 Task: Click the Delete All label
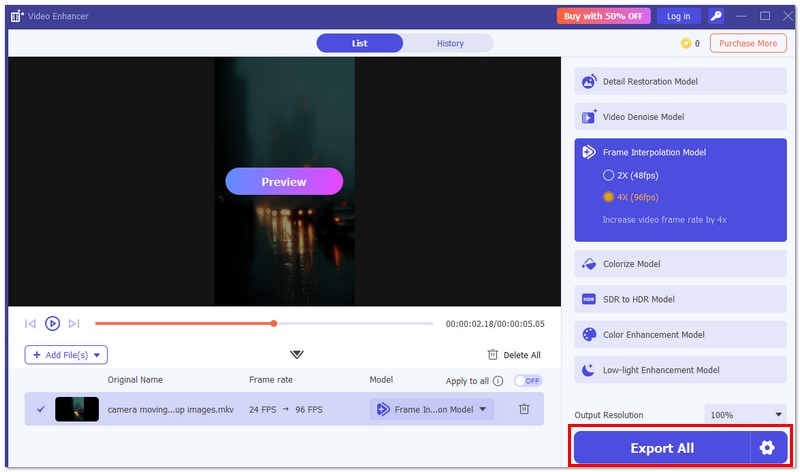(x=521, y=355)
